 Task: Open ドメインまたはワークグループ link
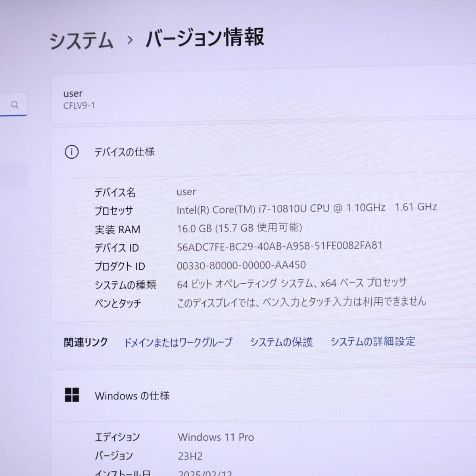(x=178, y=342)
